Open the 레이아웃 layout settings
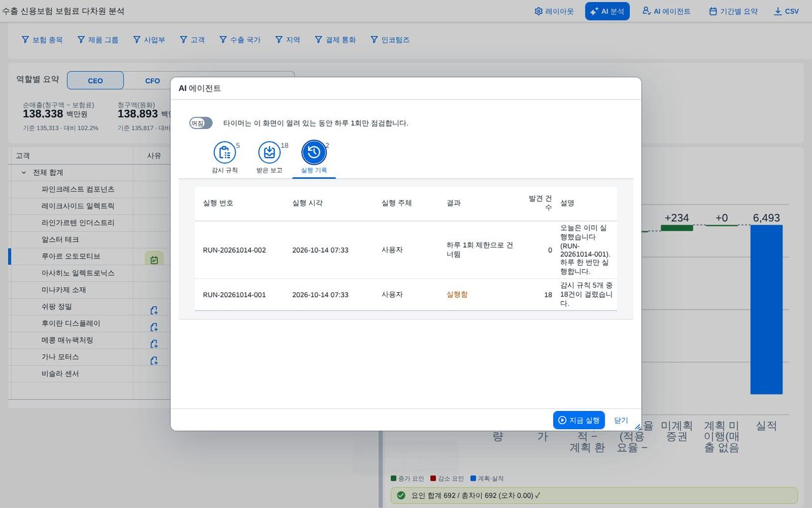The height and width of the screenshot is (508, 812). click(554, 11)
